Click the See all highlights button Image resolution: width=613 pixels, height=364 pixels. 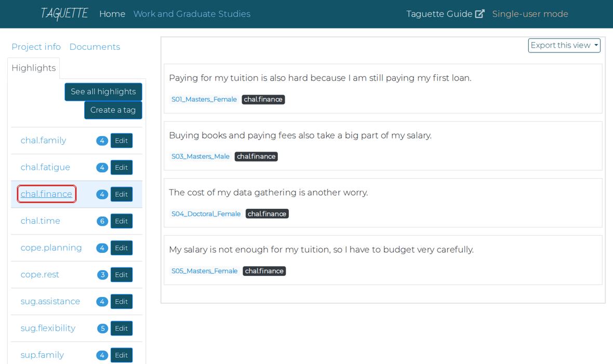click(103, 91)
